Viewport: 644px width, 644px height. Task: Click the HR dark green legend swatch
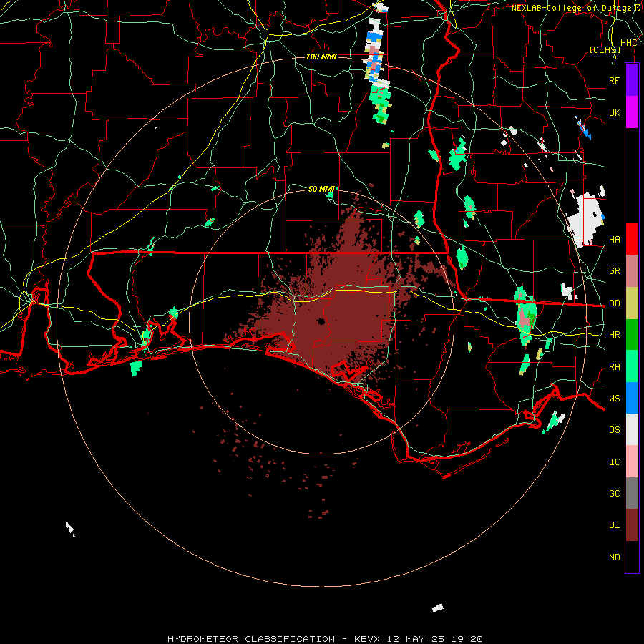(632, 335)
